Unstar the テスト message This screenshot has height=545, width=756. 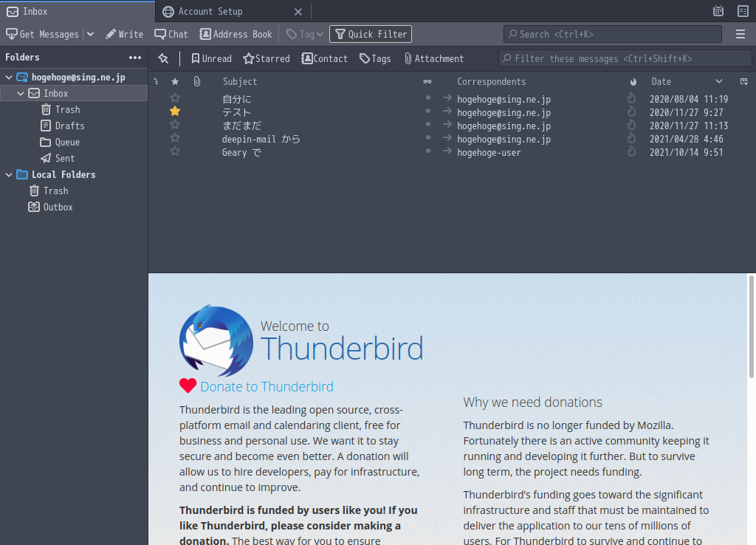point(175,112)
